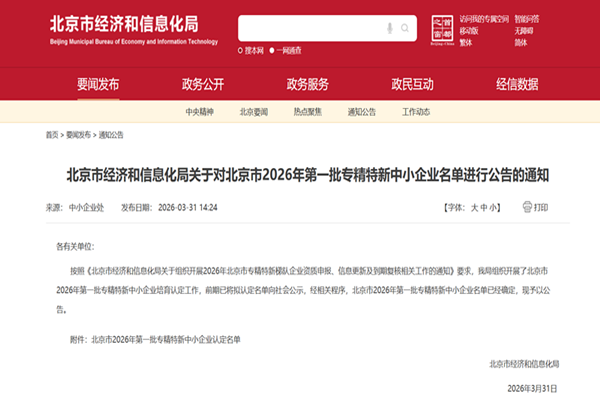Click 首页 in the breadcrumb

pyautogui.click(x=52, y=135)
